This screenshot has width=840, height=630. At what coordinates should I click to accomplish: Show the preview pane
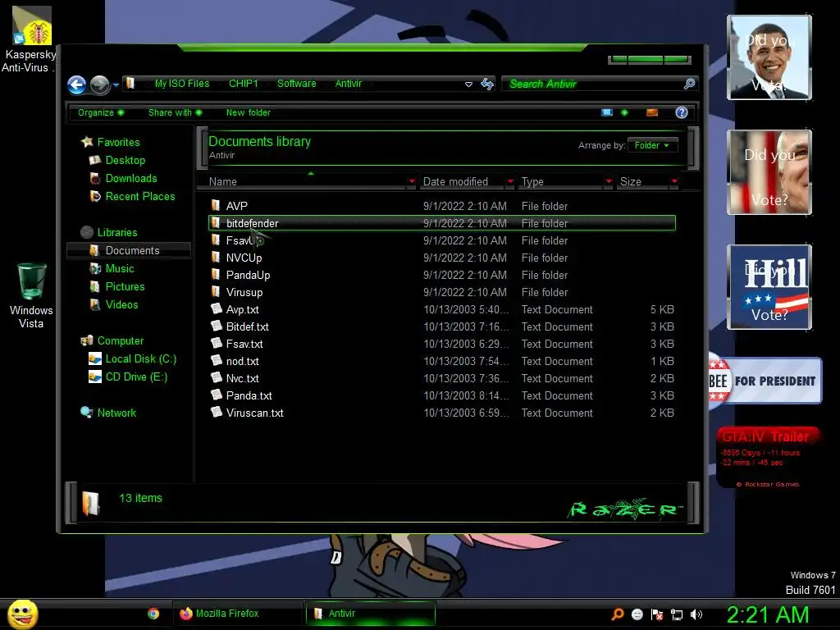coord(652,112)
